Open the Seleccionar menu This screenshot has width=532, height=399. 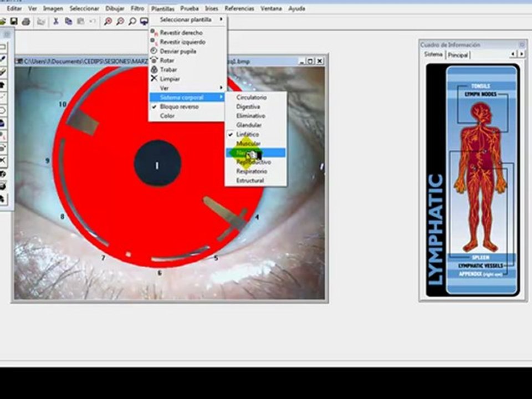[84, 8]
